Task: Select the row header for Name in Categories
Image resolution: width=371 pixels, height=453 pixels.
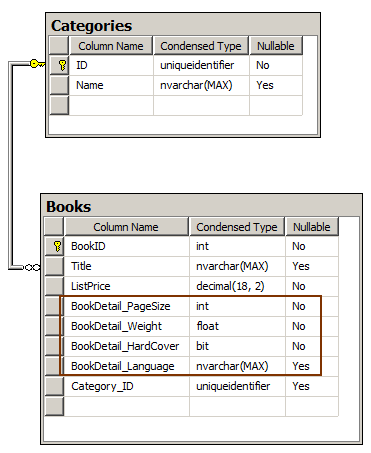Action: pyautogui.click(x=59, y=85)
